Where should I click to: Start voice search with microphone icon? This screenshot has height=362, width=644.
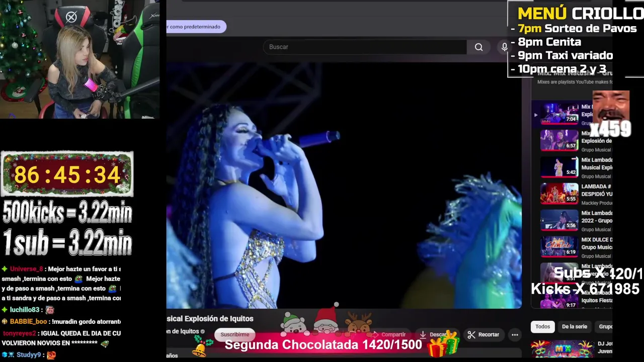click(x=504, y=47)
